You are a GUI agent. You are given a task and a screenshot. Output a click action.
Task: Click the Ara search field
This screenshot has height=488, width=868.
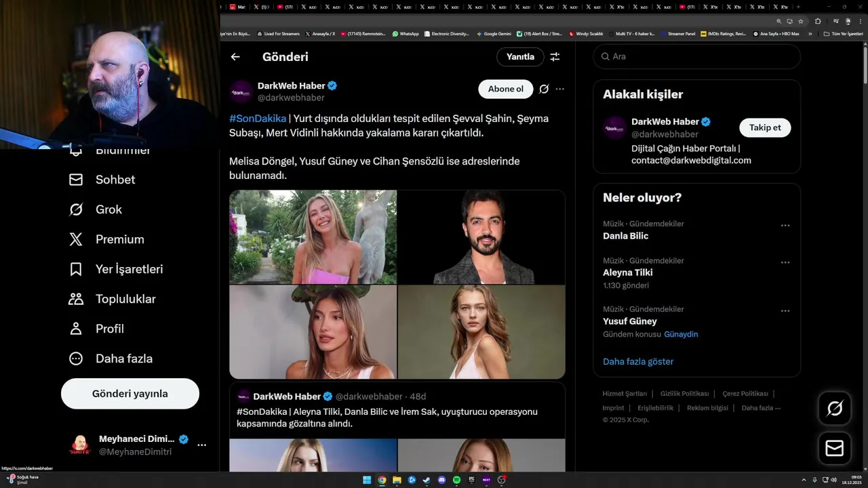[x=696, y=56]
